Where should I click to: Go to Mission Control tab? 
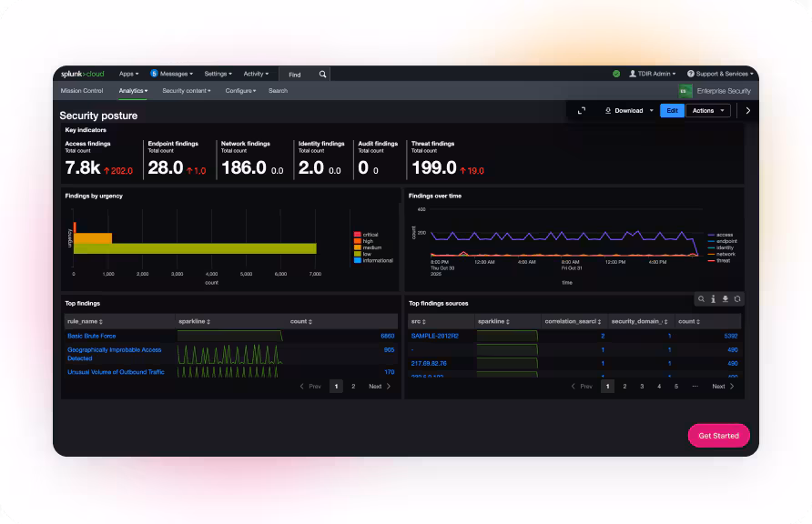[x=82, y=91]
